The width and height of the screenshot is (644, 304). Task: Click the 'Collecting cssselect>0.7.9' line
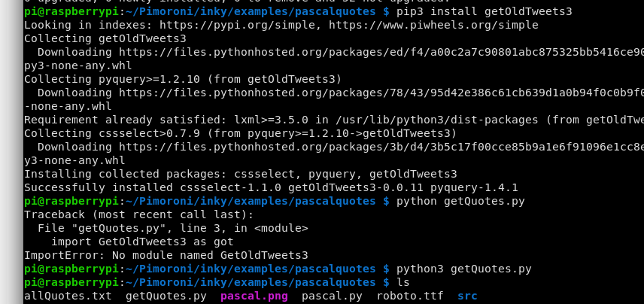[x=240, y=133]
